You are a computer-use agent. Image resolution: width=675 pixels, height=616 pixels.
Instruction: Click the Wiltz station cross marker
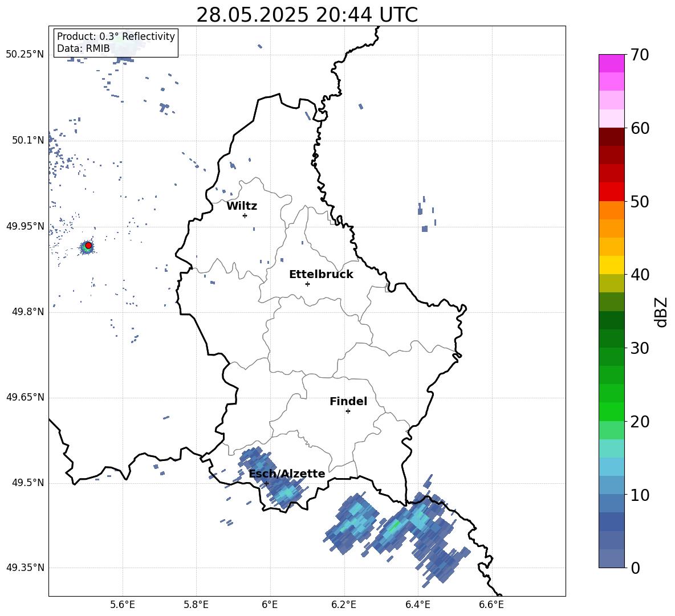coord(245,215)
